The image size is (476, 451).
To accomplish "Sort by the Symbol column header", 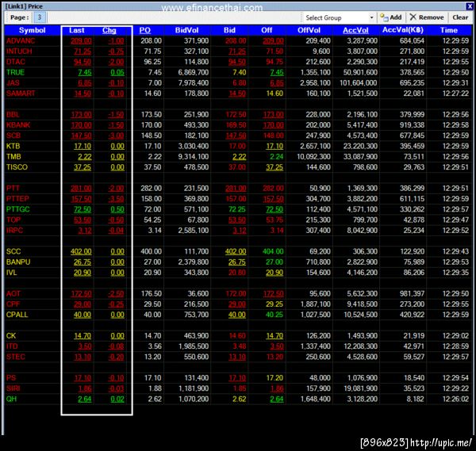I will click(x=33, y=30).
